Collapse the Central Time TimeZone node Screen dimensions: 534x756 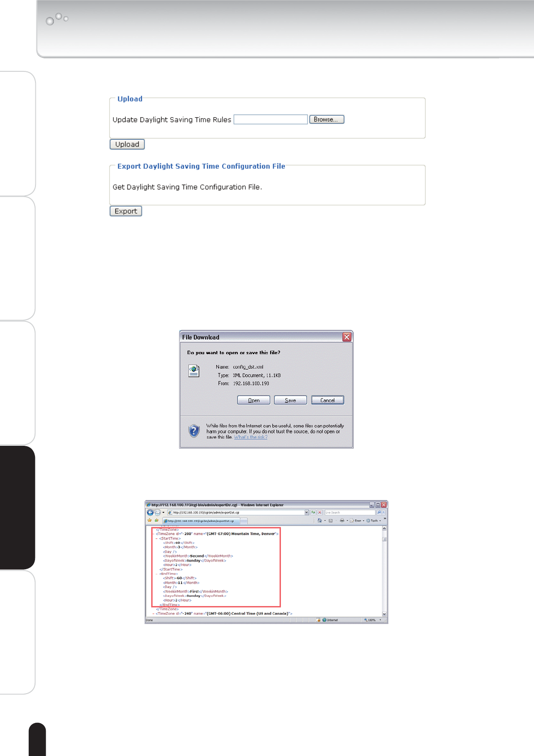[x=153, y=613]
